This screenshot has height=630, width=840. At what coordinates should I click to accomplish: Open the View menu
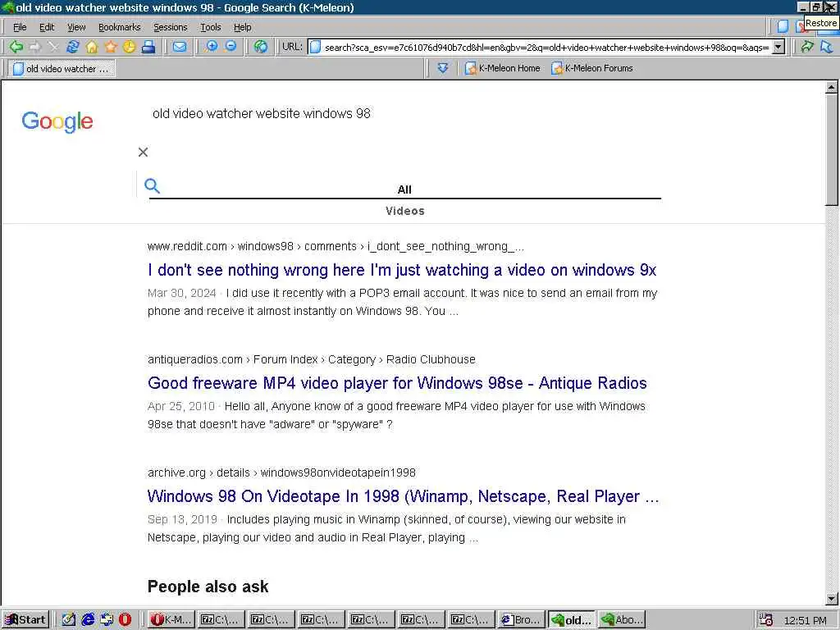coord(76,27)
